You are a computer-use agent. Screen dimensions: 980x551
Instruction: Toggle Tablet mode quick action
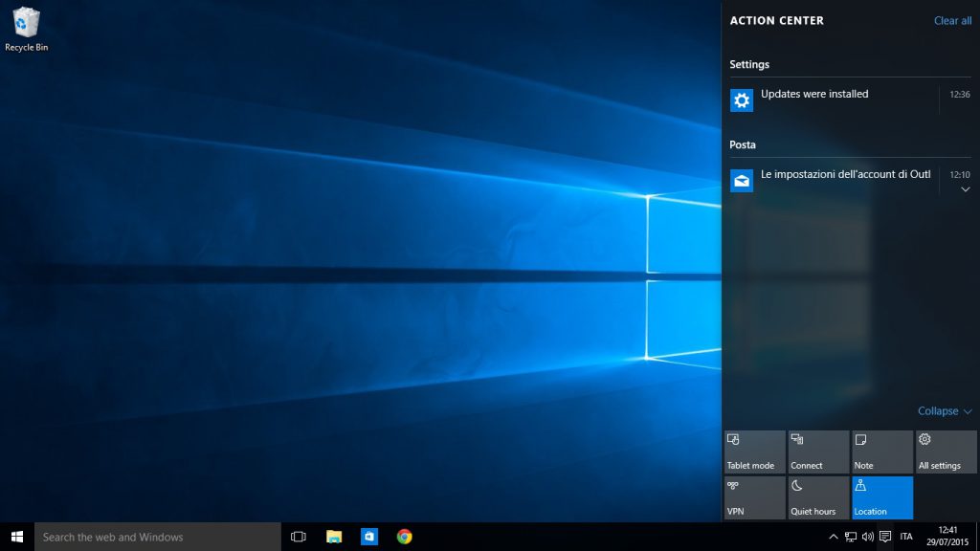coord(754,452)
